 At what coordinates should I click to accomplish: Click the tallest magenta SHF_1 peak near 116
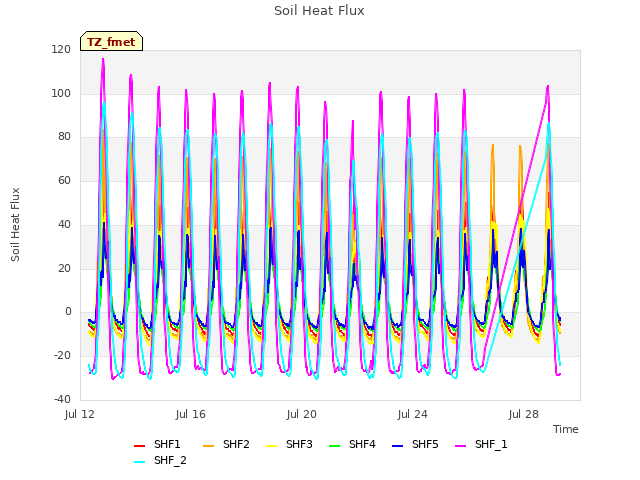click(x=103, y=60)
